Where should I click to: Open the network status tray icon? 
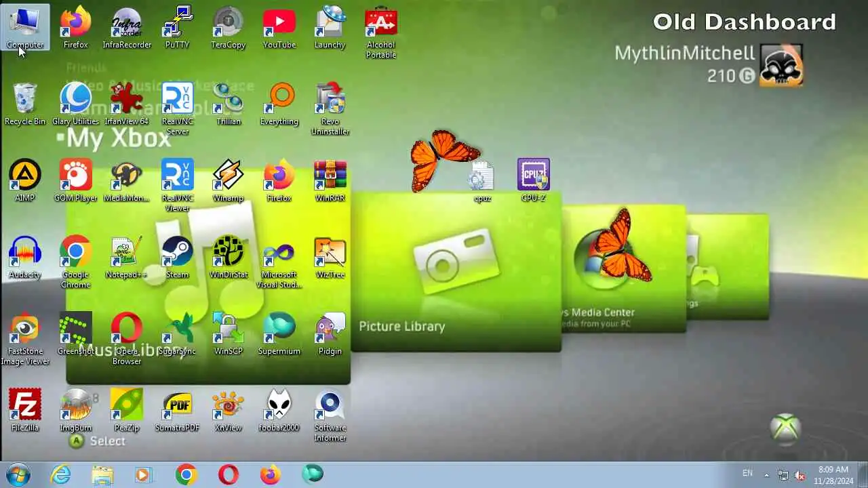(x=783, y=475)
